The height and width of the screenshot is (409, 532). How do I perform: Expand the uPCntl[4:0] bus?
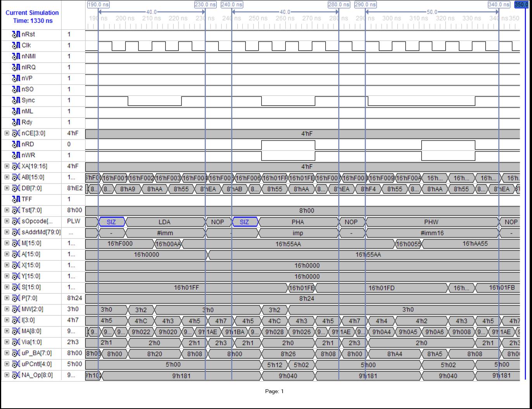click(7, 364)
